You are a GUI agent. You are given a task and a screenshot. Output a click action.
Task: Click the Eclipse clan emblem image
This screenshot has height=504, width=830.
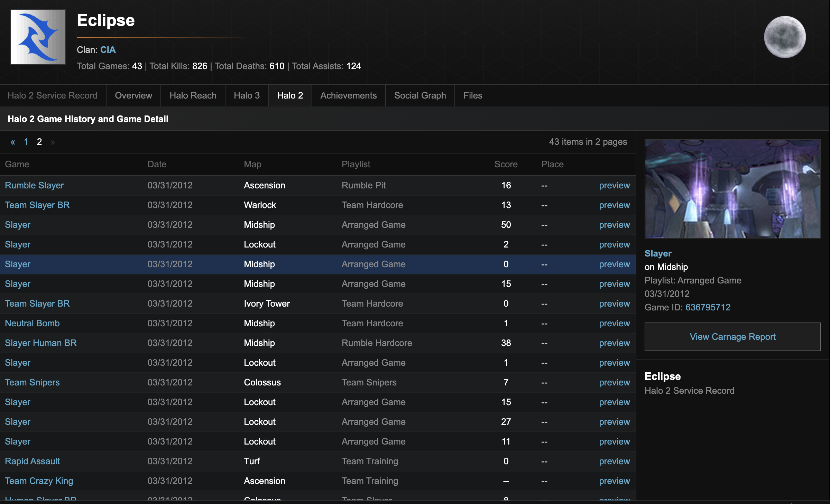point(38,37)
